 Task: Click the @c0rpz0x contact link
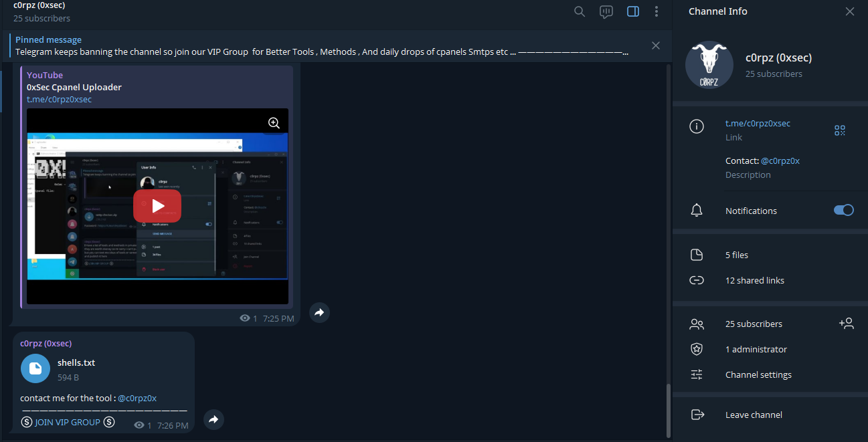(x=780, y=160)
